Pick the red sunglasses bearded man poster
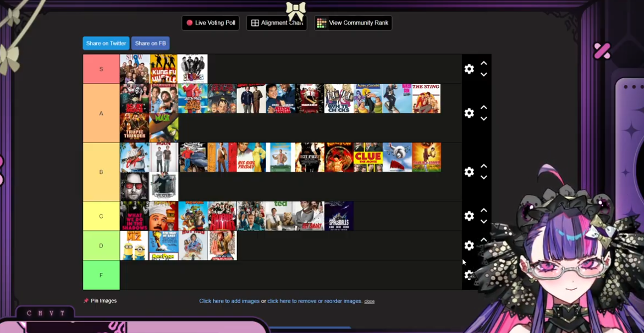Screen dimensions: 644x333 coord(135,187)
